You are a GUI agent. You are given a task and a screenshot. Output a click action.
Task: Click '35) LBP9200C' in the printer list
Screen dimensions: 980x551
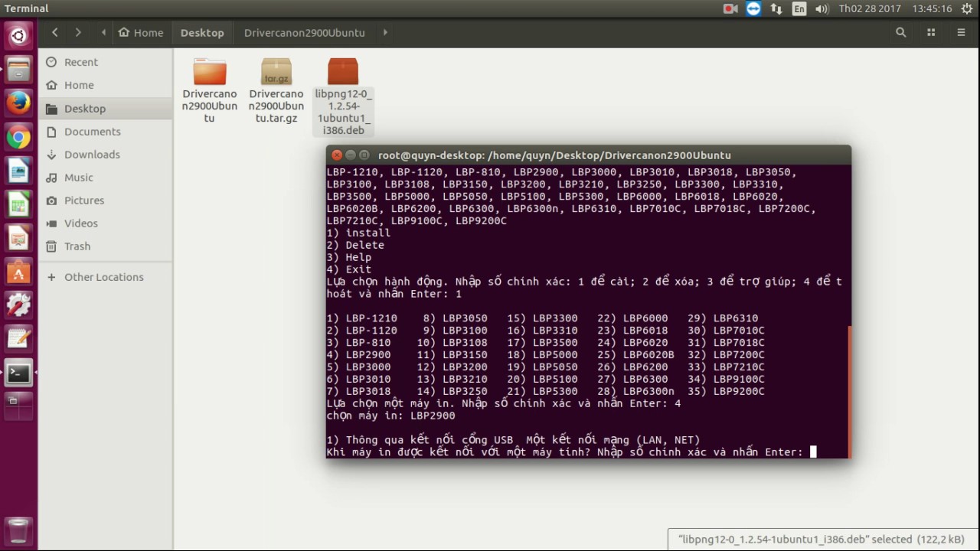point(726,391)
